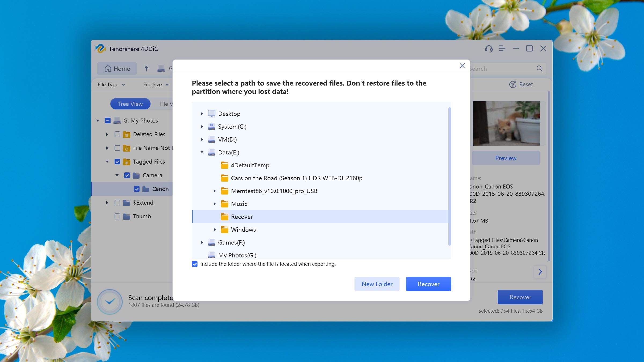The image size is (644, 362).
Task: Toggle the G: My Photos checkbox
Action: (x=108, y=121)
